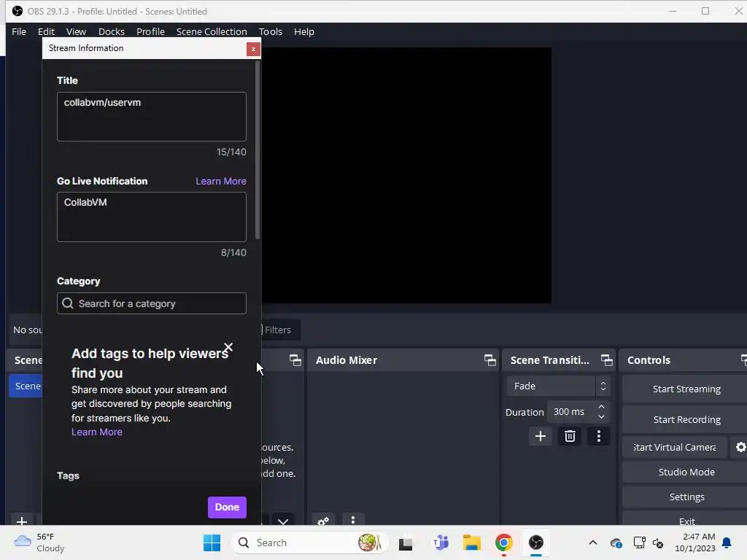Open the View menu
The image size is (747, 560).
[76, 31]
